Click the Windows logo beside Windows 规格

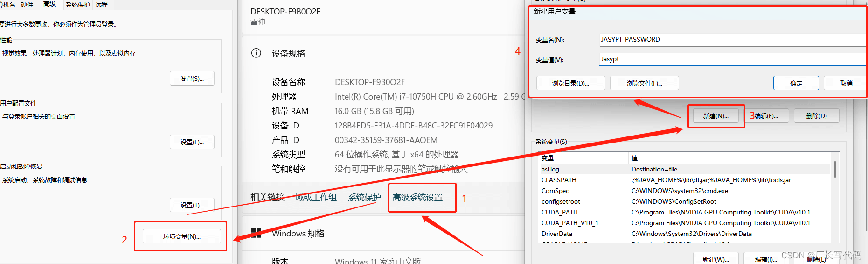256,233
